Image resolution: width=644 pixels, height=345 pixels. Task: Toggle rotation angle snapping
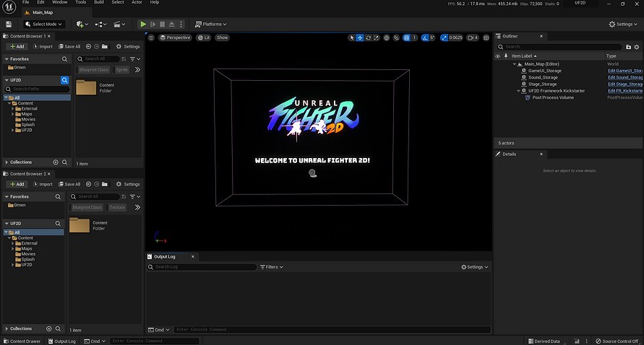(425, 38)
